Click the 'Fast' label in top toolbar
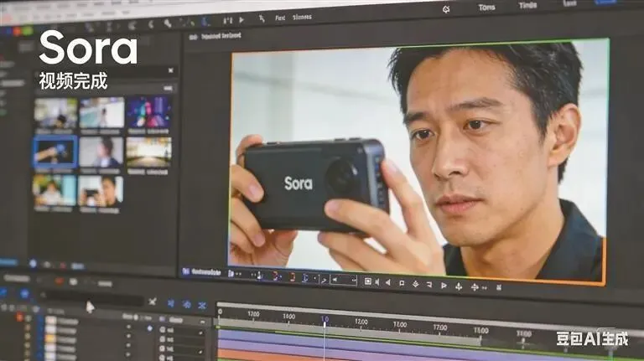Image resolution: width=644 pixels, height=361 pixels. (280, 18)
